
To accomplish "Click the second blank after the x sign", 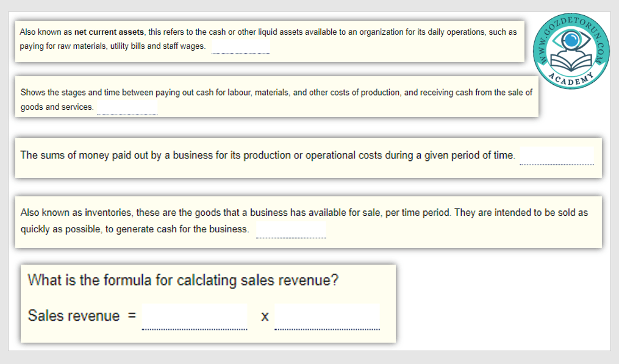I will coord(327,317).
